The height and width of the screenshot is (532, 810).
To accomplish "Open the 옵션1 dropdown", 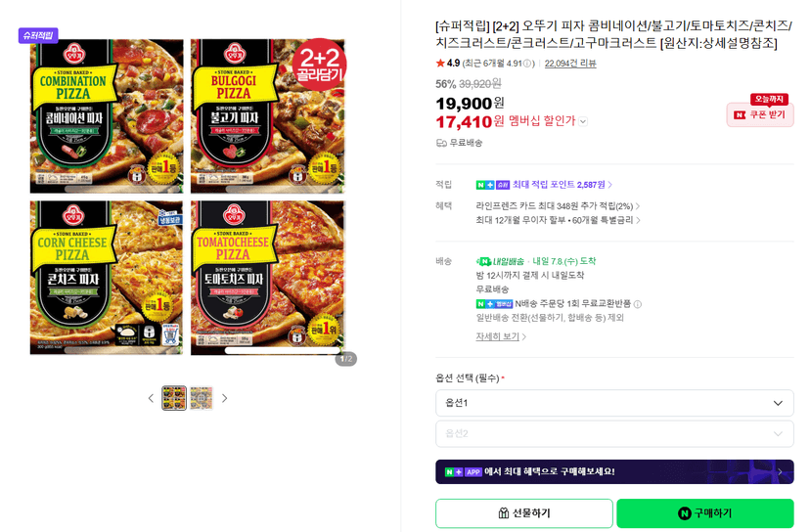I will coord(614,403).
